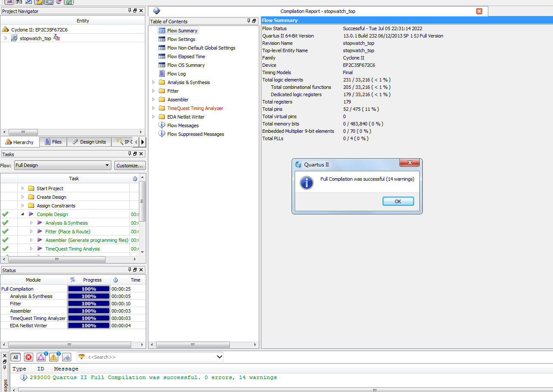Pin the Project Navigator panel
Image resolution: width=553 pixels, height=392 pixels.
(129, 11)
